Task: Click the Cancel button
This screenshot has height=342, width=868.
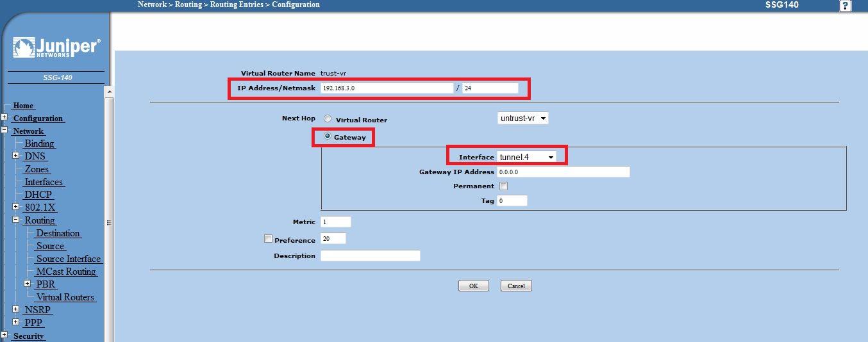Action: (x=516, y=286)
